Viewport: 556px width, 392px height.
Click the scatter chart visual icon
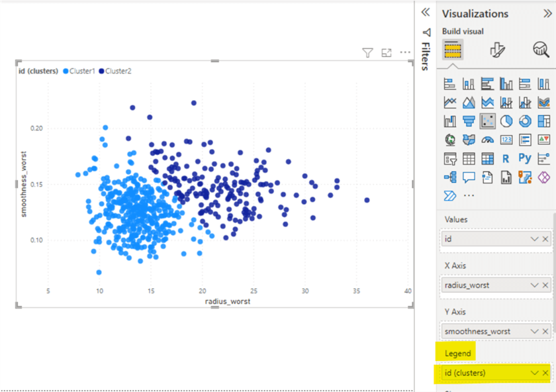(488, 121)
